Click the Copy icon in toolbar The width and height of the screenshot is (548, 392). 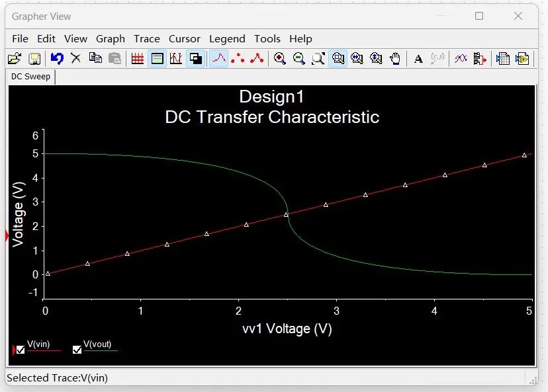(x=95, y=58)
